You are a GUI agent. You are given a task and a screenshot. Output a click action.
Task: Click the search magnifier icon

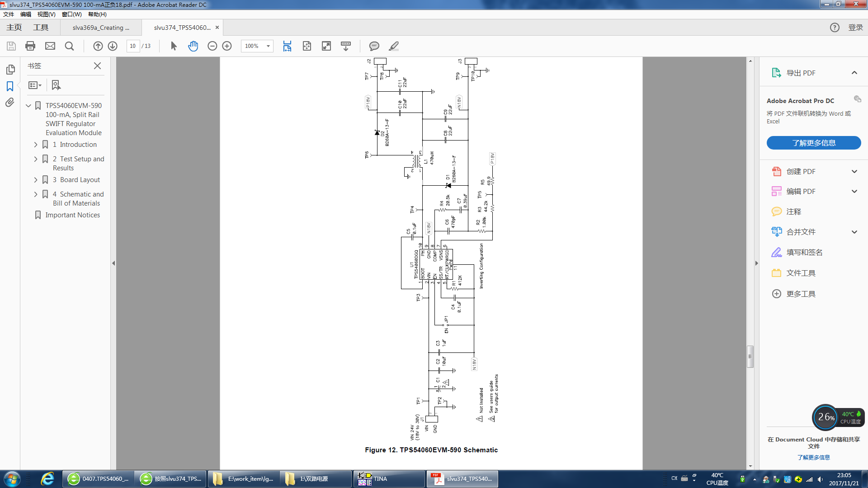click(69, 46)
